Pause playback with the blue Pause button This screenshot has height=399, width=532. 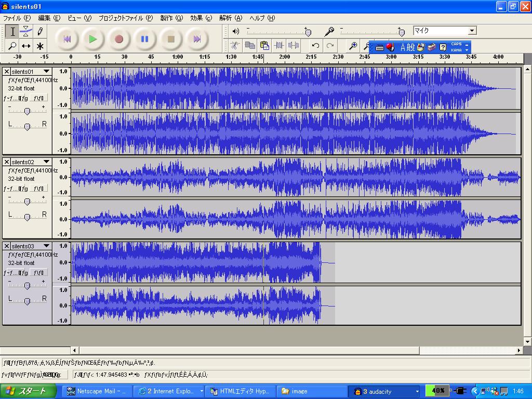pyautogui.click(x=145, y=39)
